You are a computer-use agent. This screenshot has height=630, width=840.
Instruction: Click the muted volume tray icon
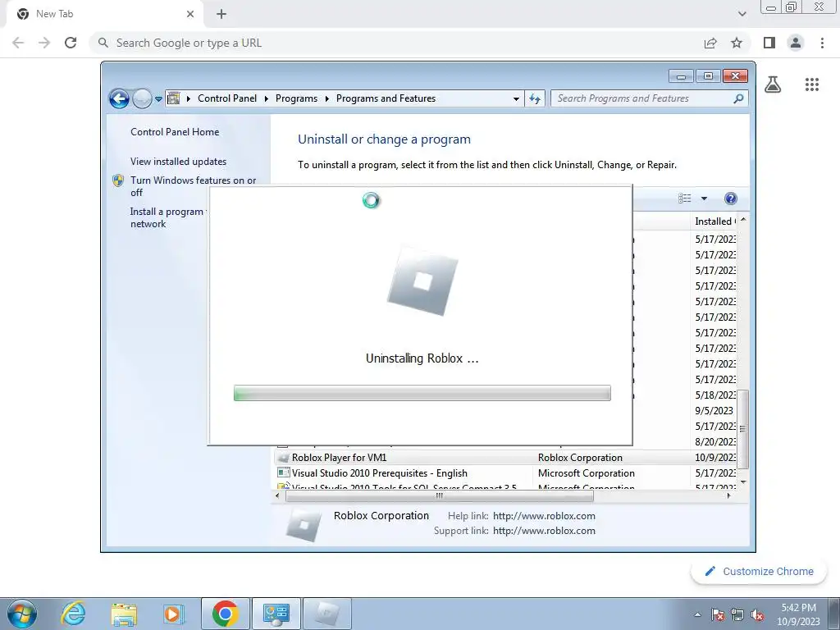tap(757, 614)
